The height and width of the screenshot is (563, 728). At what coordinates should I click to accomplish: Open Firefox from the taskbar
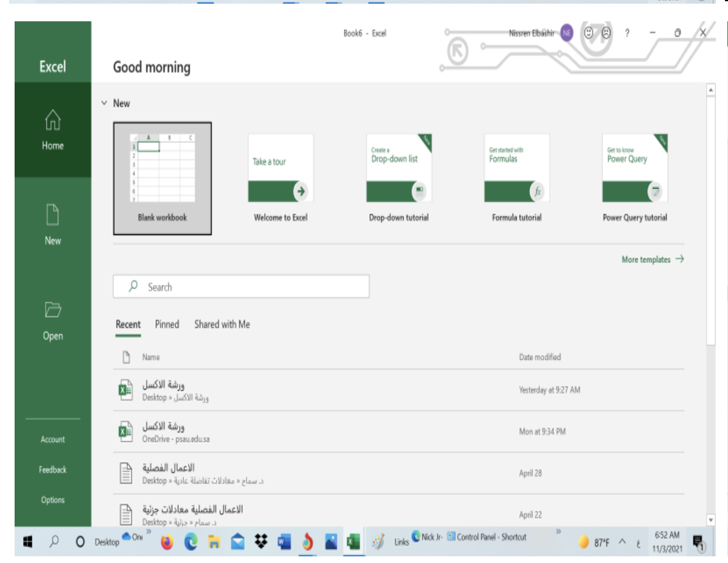click(167, 542)
